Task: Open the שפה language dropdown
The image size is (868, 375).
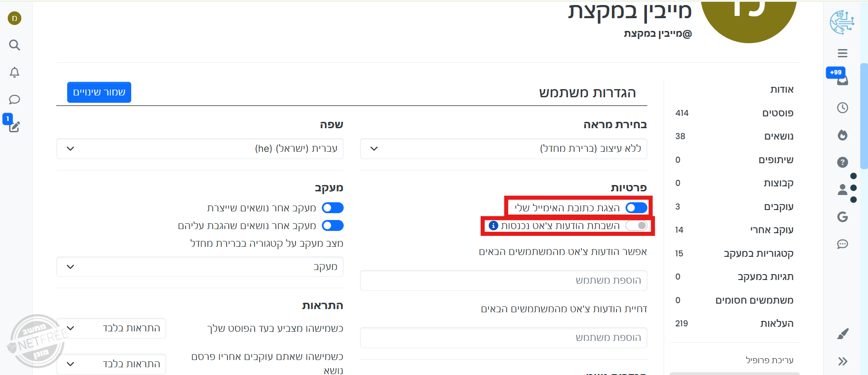Action: pos(200,149)
